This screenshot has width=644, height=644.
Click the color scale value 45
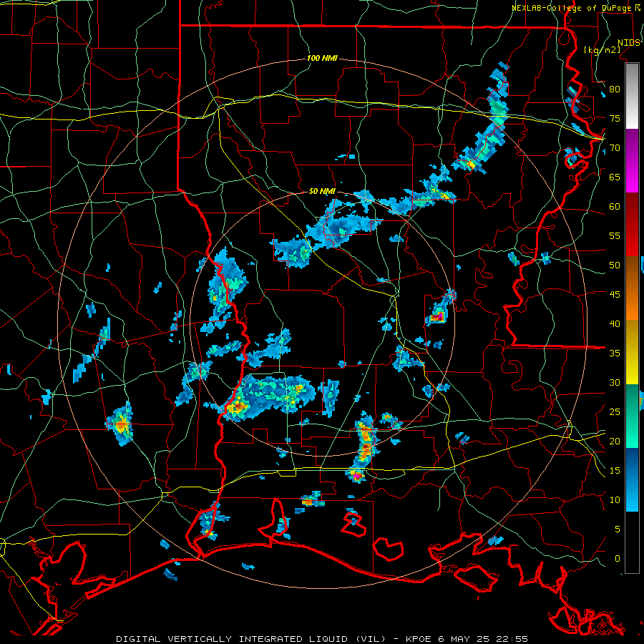pyautogui.click(x=615, y=295)
